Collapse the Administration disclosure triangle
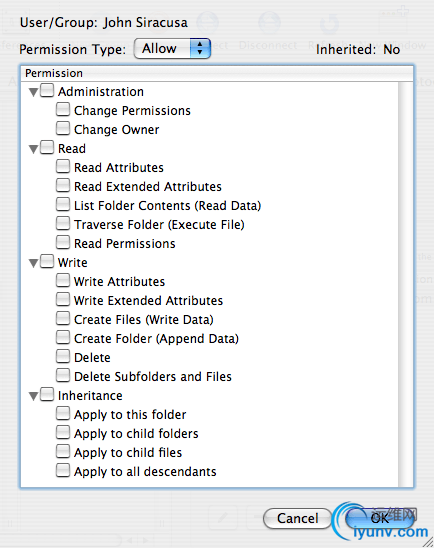This screenshot has width=434, height=548. (34, 92)
